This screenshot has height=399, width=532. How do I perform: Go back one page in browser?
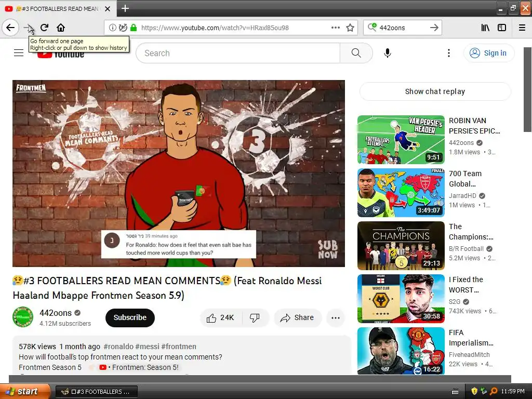click(10, 28)
